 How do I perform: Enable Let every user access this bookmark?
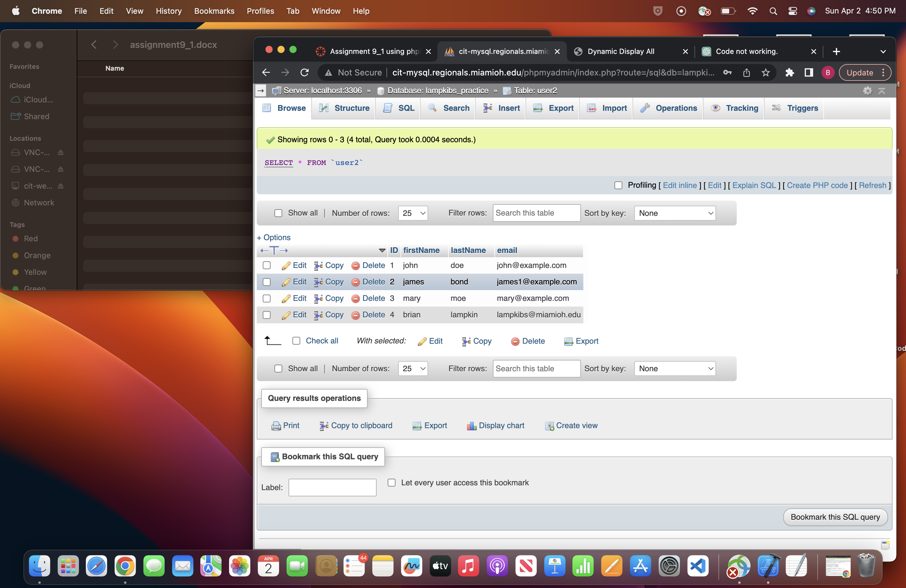pyautogui.click(x=391, y=483)
